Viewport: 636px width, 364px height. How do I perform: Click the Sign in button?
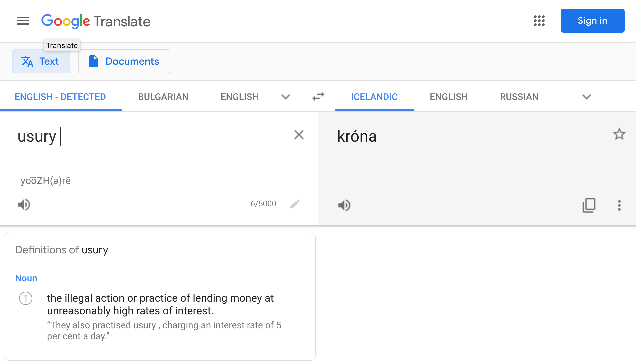(592, 20)
